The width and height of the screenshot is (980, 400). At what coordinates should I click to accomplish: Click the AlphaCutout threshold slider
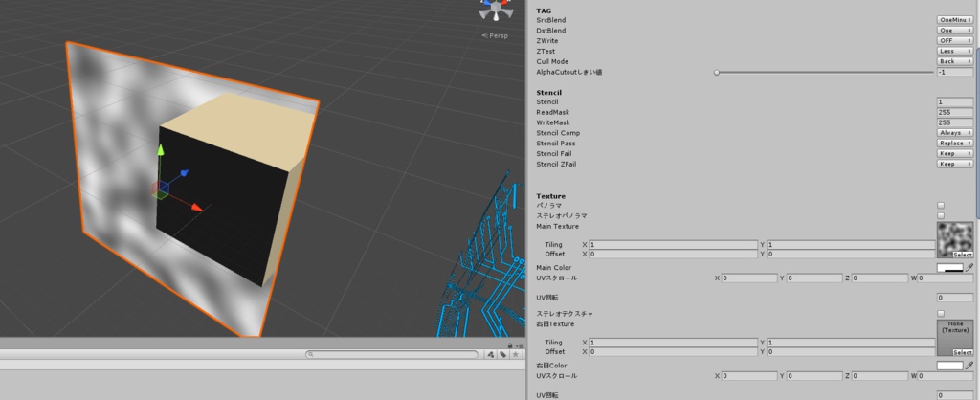coord(824,73)
